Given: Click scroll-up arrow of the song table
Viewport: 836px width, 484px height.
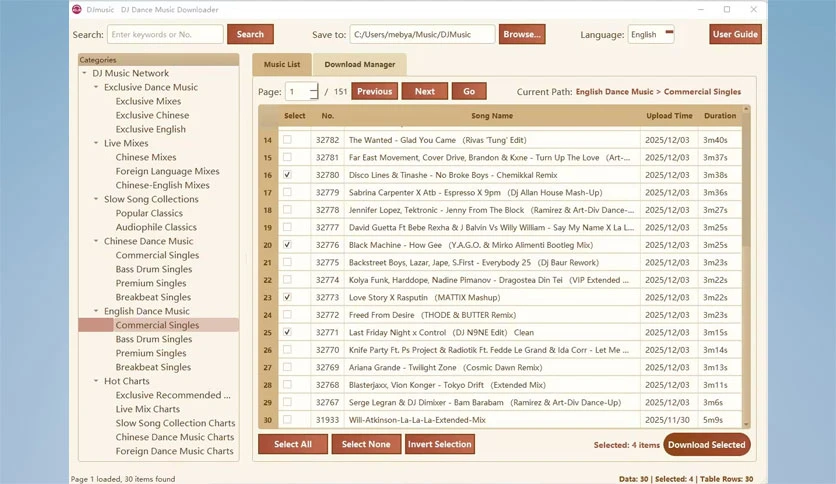Looking at the screenshot, I should pos(746,109).
